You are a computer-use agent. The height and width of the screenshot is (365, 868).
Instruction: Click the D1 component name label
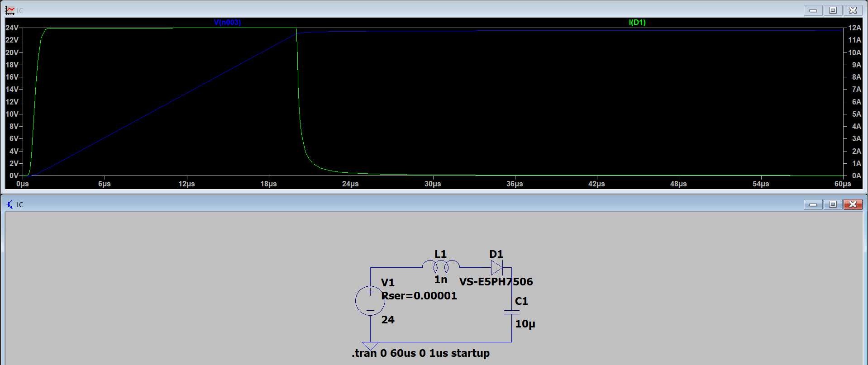click(496, 254)
